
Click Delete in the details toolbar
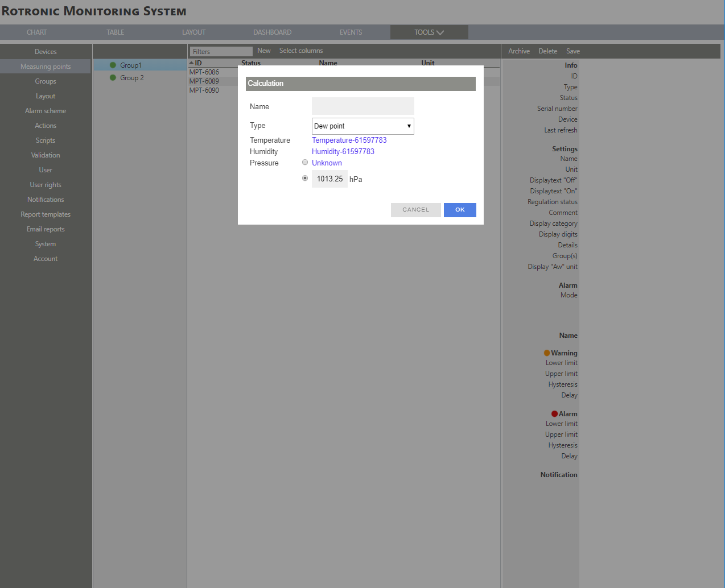coord(548,51)
